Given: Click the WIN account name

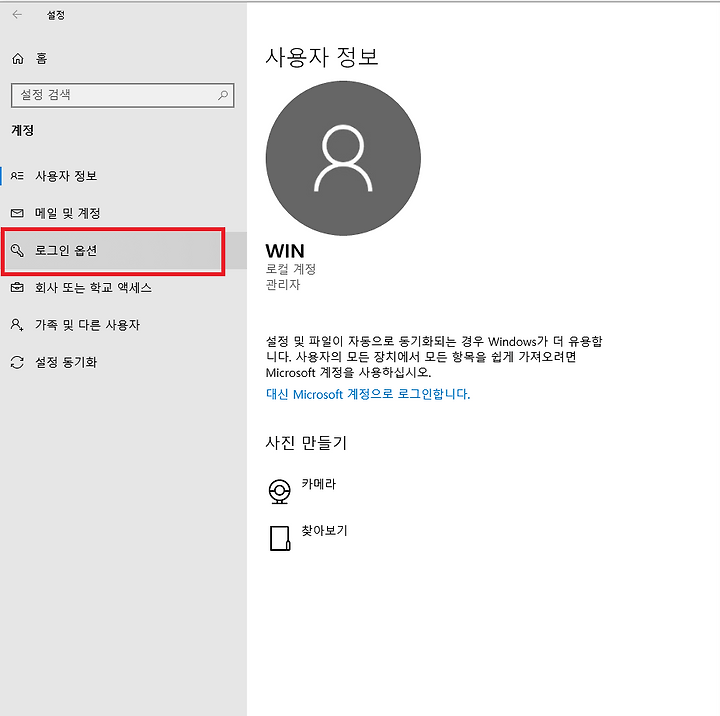Looking at the screenshot, I should pos(285,251).
